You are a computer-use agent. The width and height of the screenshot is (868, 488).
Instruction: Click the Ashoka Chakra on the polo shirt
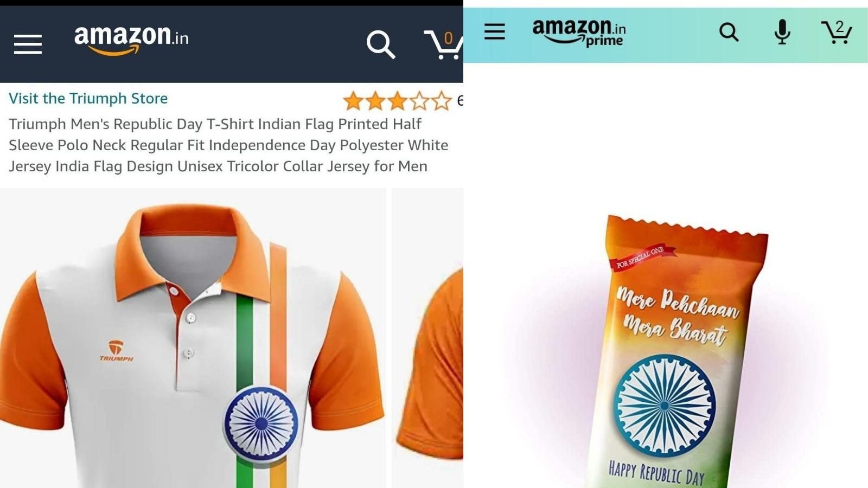pyautogui.click(x=261, y=423)
